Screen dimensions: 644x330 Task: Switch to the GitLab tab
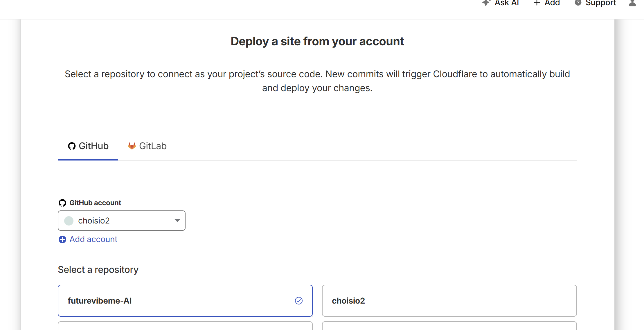(152, 146)
